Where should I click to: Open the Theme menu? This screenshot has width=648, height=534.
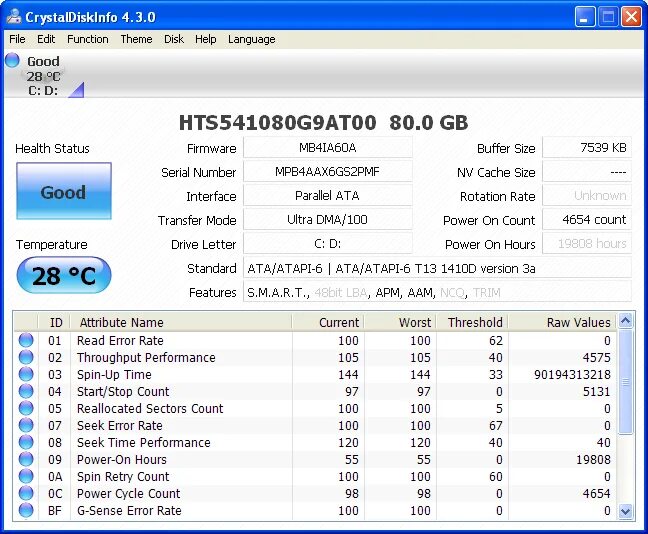click(136, 39)
